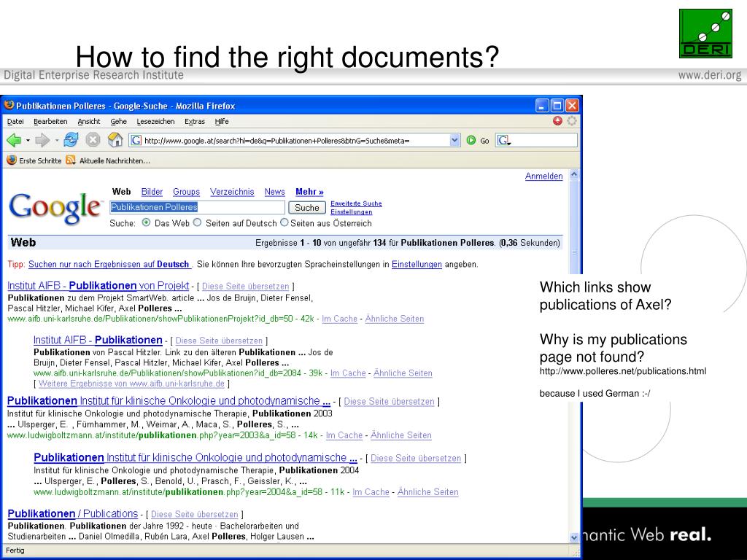Click Diese Seite übersetzen for the first result
The image size is (747, 560).
point(245,286)
